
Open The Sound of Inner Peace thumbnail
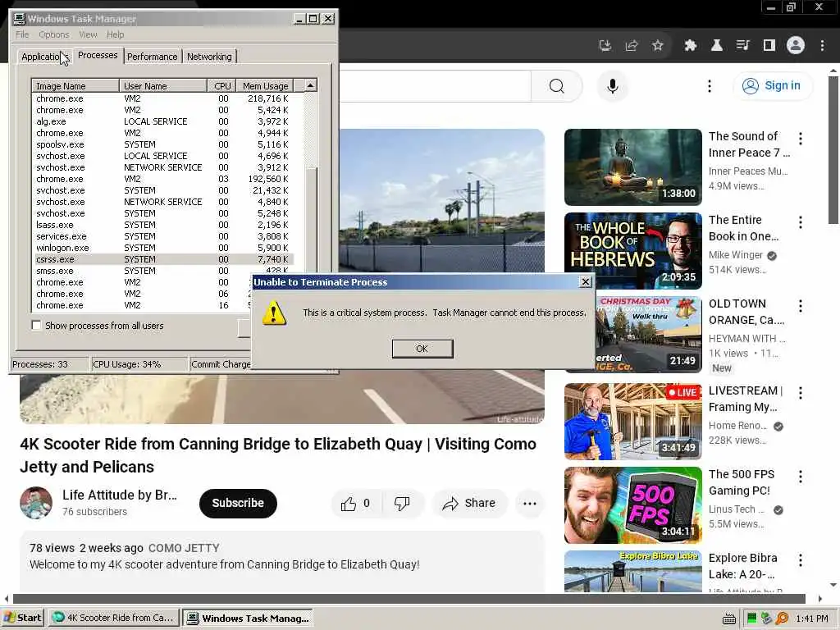pyautogui.click(x=632, y=167)
